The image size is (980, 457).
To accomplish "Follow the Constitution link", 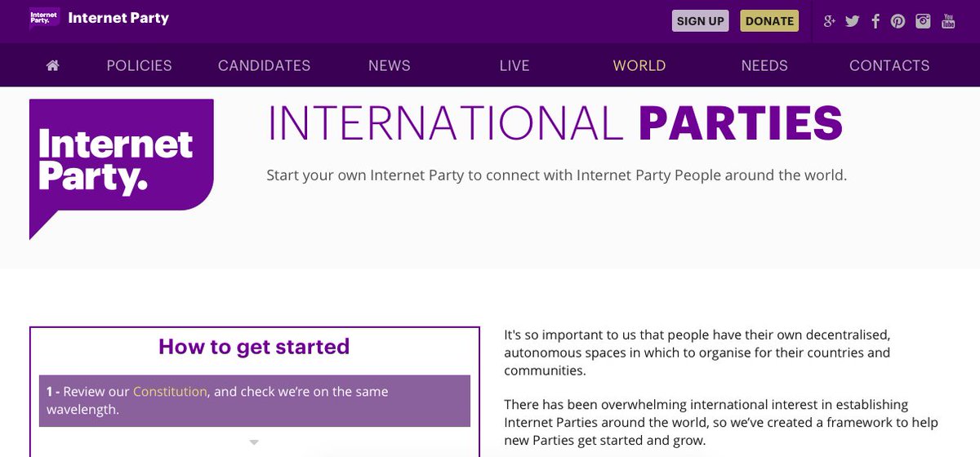I will tap(170, 392).
